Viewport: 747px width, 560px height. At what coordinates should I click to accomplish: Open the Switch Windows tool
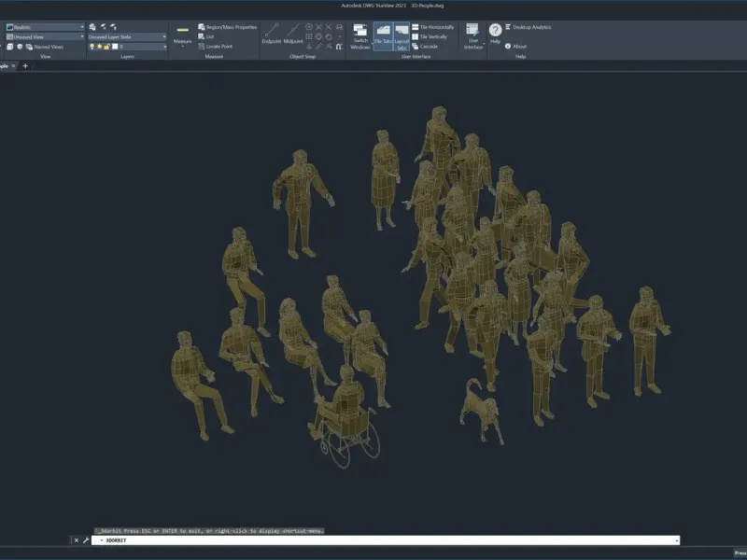click(x=360, y=35)
